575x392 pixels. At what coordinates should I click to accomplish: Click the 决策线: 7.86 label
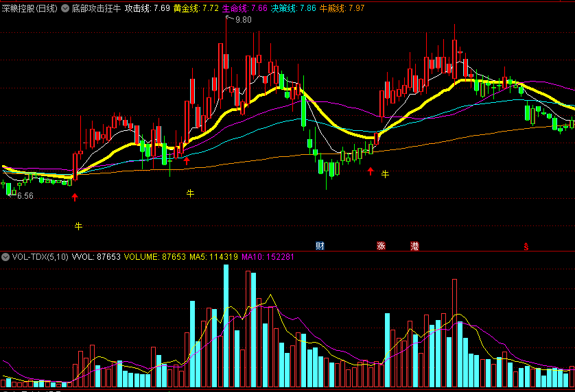tap(294, 8)
